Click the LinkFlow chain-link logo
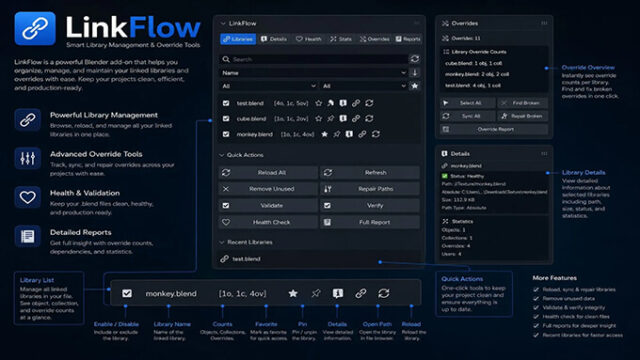The height and width of the screenshot is (360, 640). pos(35,28)
